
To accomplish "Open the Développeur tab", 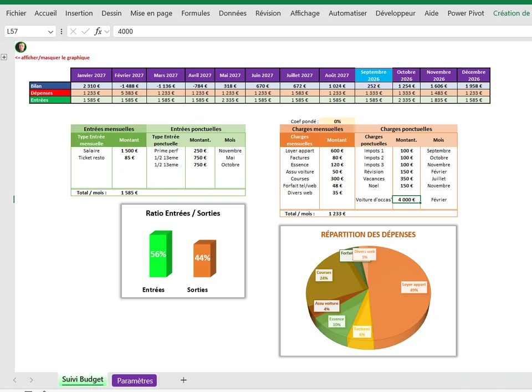I will [x=396, y=13].
